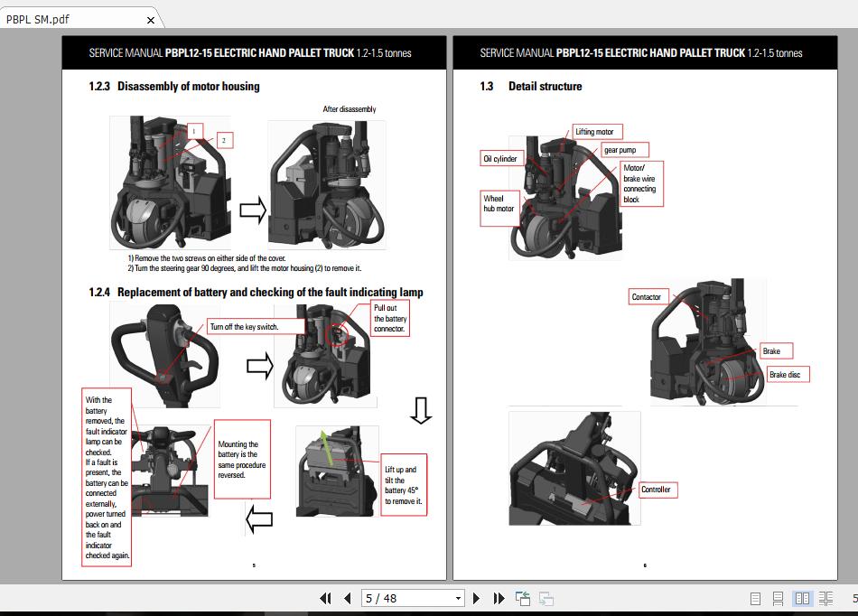Close the PBPL SM.pdf tab

click(150, 18)
